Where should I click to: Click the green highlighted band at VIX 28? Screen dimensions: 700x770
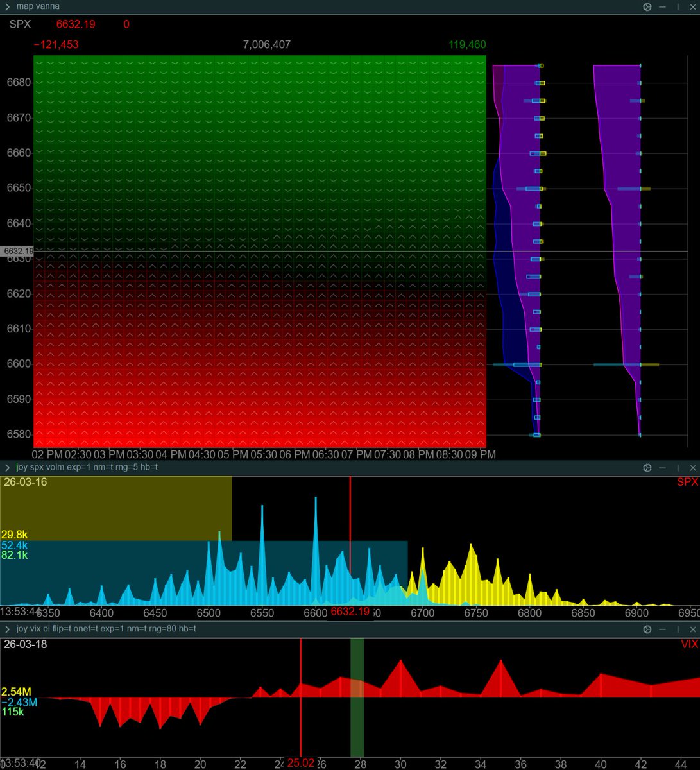(x=357, y=697)
